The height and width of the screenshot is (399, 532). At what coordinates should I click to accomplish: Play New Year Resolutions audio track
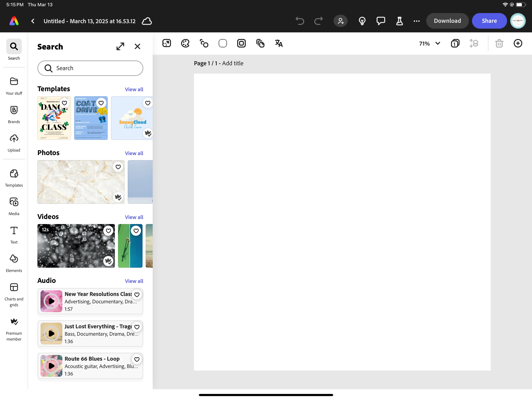51,301
